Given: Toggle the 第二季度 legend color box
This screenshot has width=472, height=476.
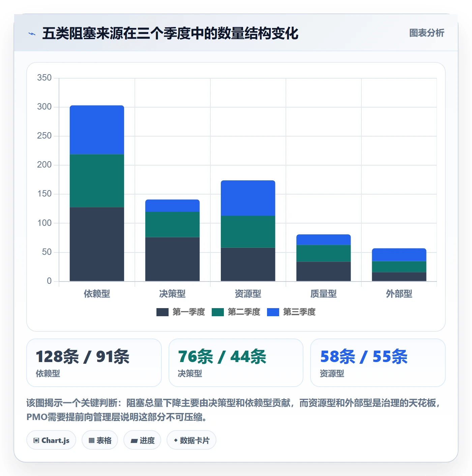Looking at the screenshot, I should tap(217, 312).
